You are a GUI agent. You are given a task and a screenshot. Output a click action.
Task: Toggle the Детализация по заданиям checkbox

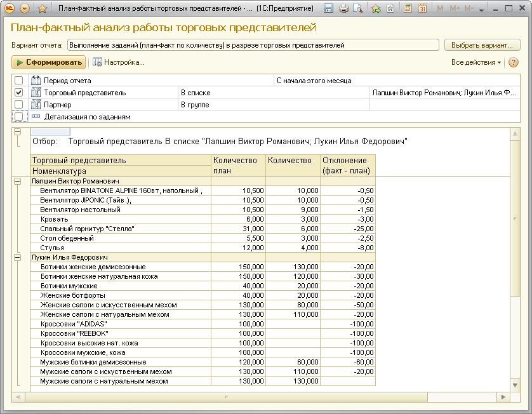click(x=19, y=117)
